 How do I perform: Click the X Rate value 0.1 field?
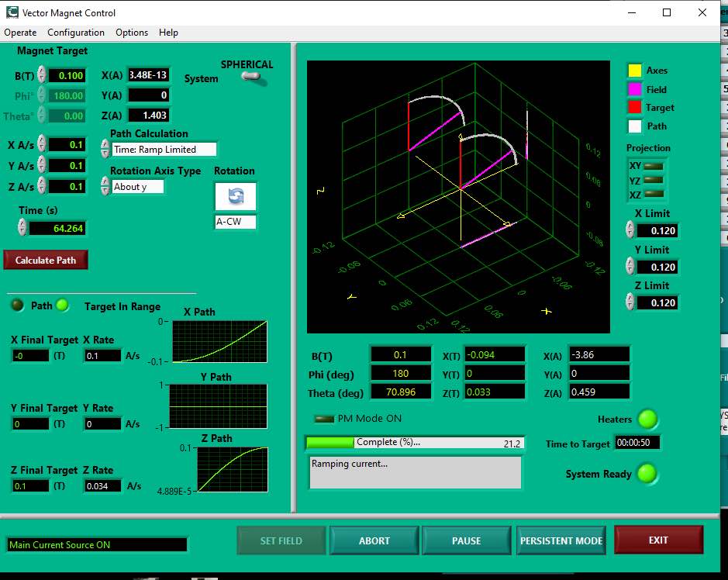point(102,356)
